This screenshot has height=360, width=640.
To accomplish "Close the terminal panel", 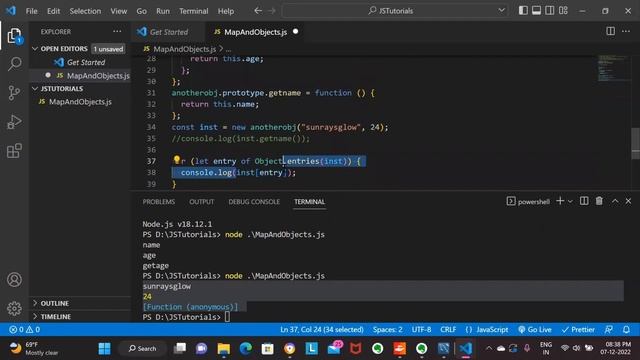I will (x=628, y=201).
